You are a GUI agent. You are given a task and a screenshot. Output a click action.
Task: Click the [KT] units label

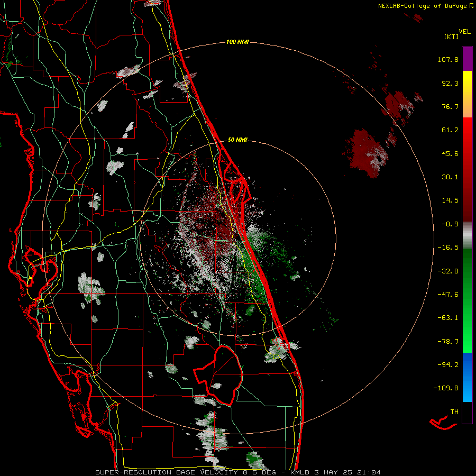(x=452, y=36)
